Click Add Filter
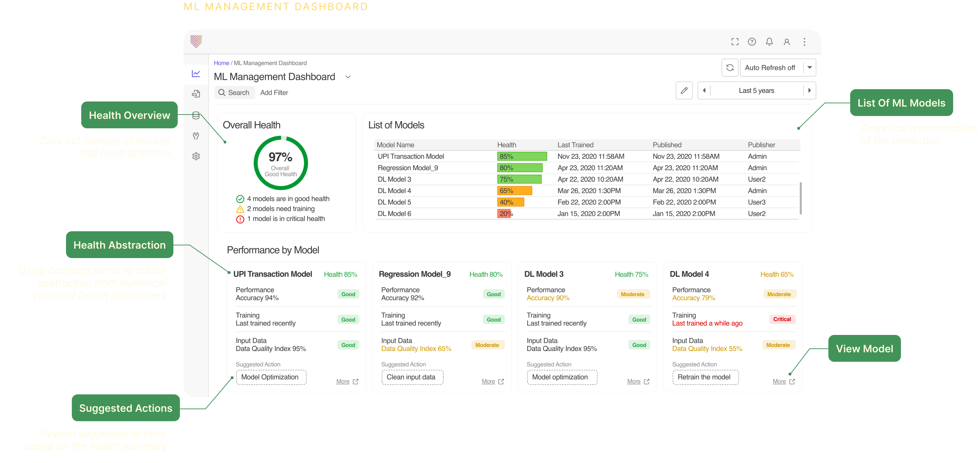 pyautogui.click(x=274, y=93)
